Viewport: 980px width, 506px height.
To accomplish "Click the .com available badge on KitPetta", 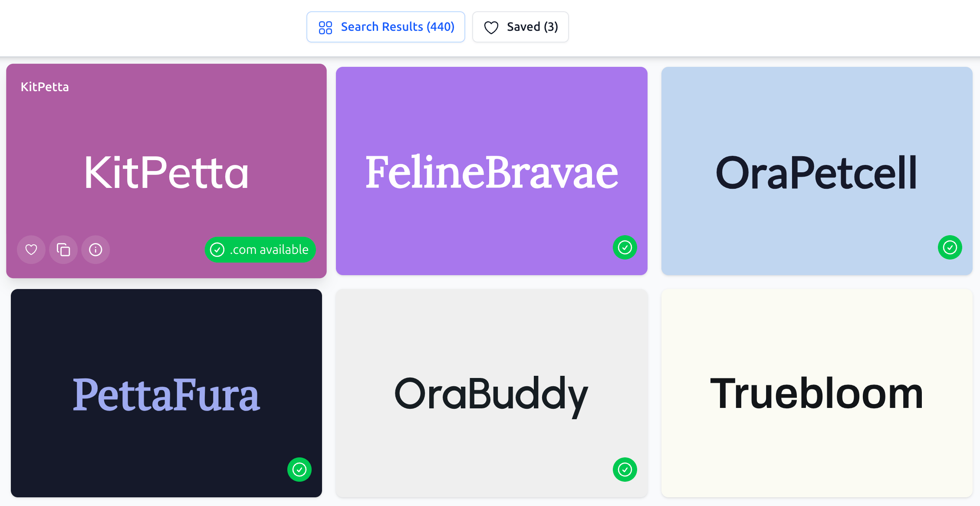I will (260, 250).
